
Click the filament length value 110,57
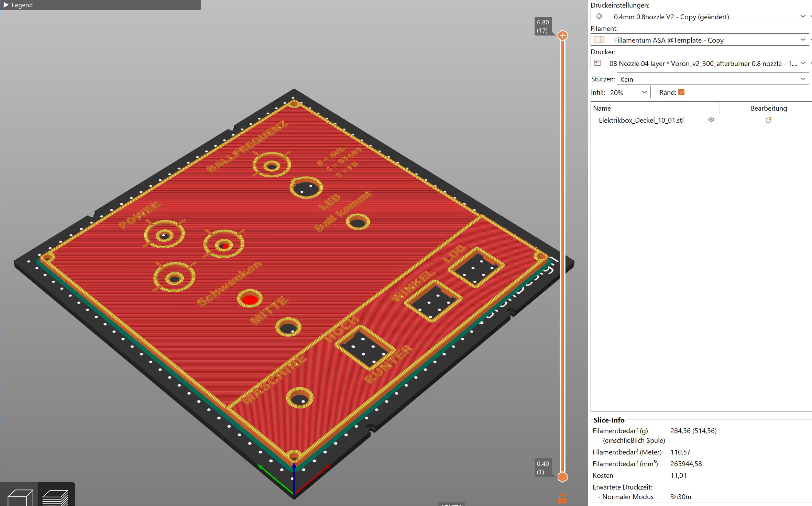click(680, 452)
